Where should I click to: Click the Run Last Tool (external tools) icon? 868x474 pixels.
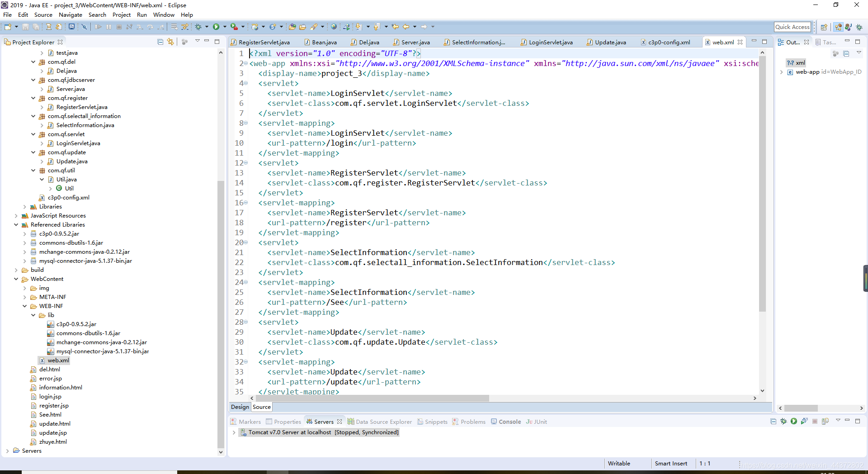click(x=234, y=27)
